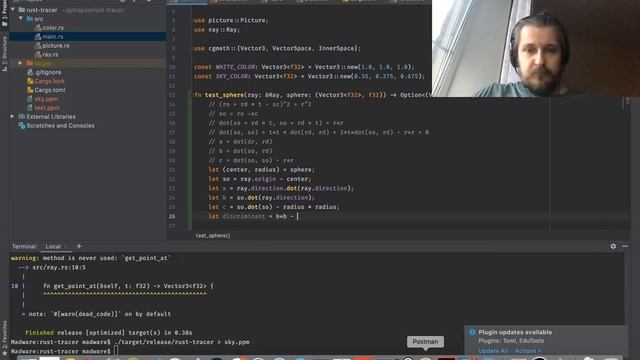This screenshot has width=640, height=360.
Task: Click 'use cgmath' import line
Action: (277, 48)
